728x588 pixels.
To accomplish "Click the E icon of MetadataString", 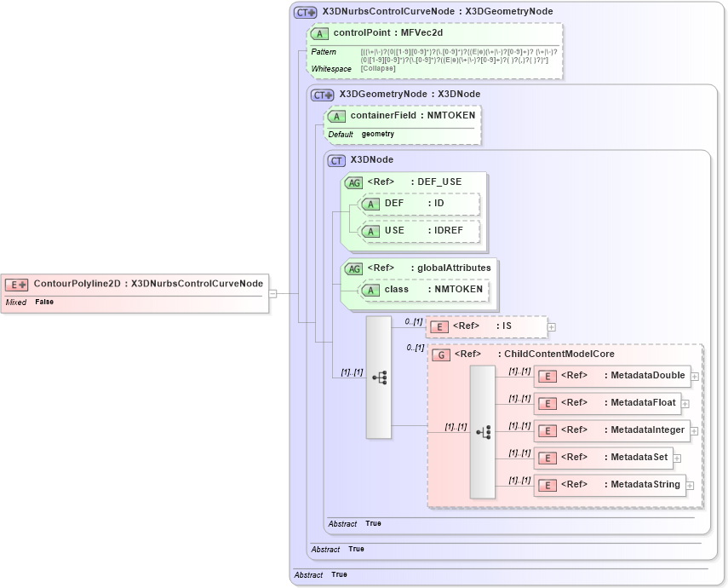I will [x=547, y=485].
